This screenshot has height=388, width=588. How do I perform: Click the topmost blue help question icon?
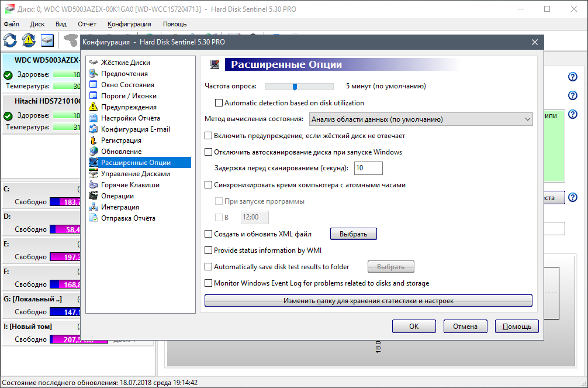click(x=573, y=77)
